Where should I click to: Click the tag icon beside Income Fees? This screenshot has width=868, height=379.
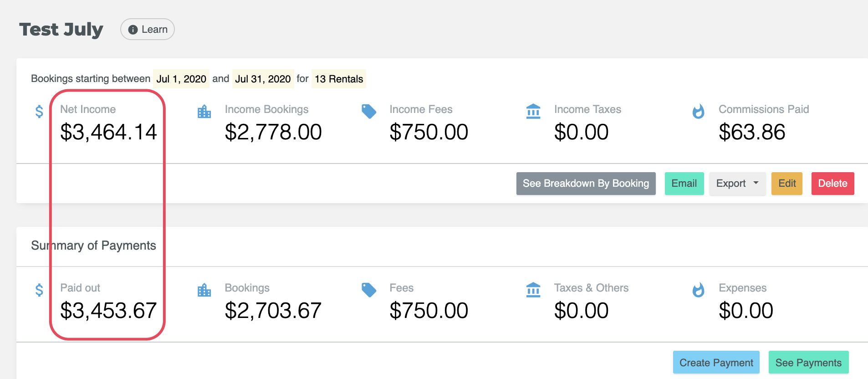(x=368, y=111)
